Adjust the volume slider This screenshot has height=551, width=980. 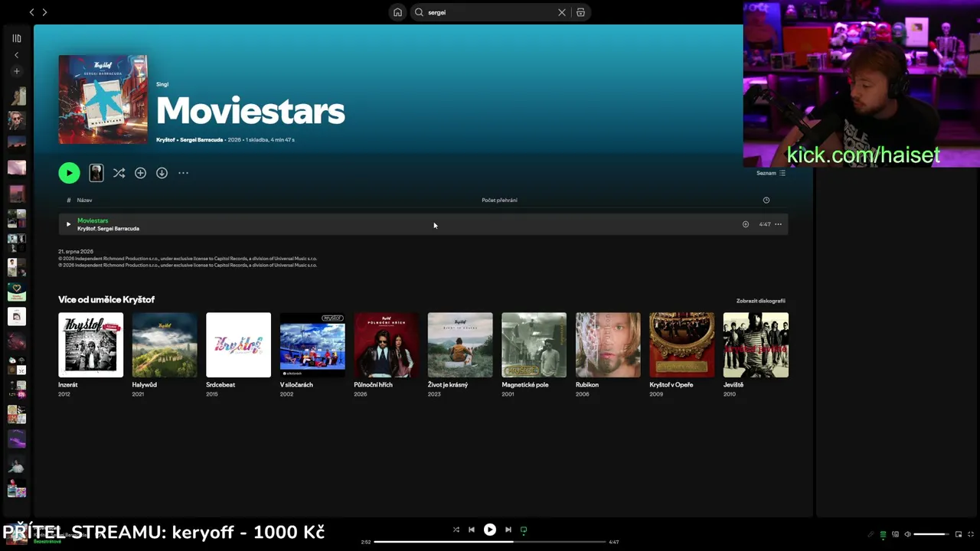pyautogui.click(x=932, y=534)
